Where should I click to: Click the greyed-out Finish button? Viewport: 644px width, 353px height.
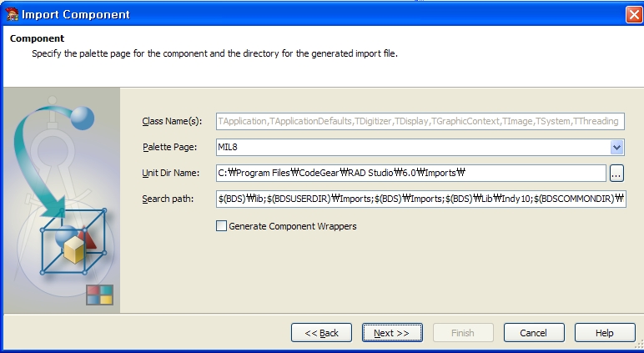pyautogui.click(x=463, y=333)
